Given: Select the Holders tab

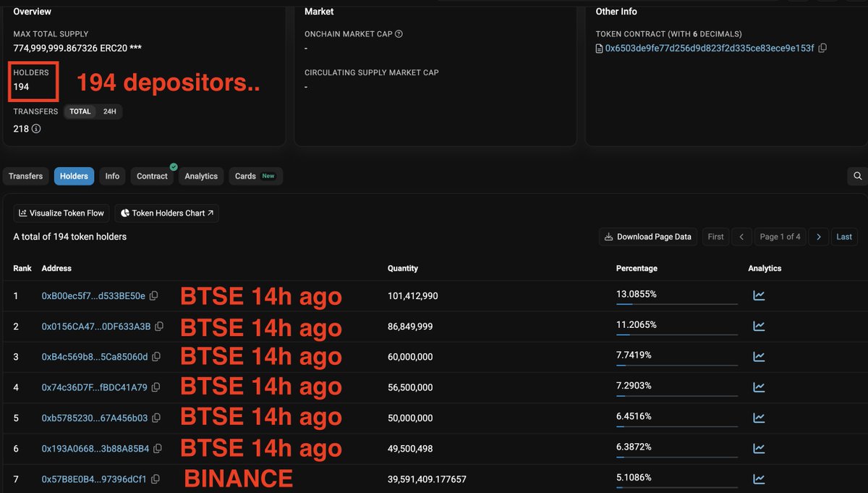Looking at the screenshot, I should [x=74, y=176].
